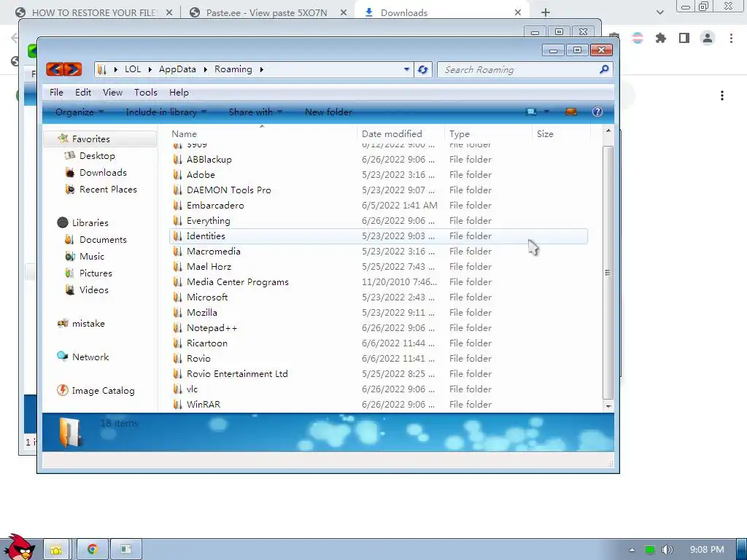Refresh the Roaming folder view
This screenshot has width=747, height=560.
[x=422, y=69]
